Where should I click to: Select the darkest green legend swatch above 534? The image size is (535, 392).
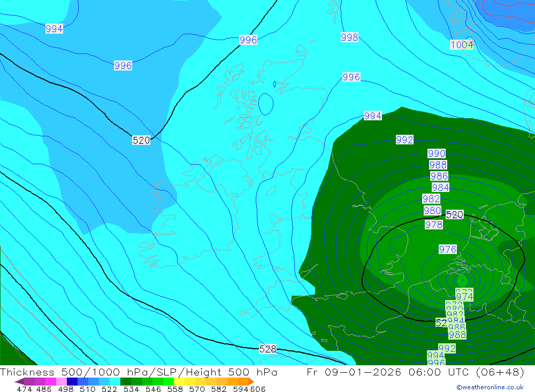tap(126, 381)
